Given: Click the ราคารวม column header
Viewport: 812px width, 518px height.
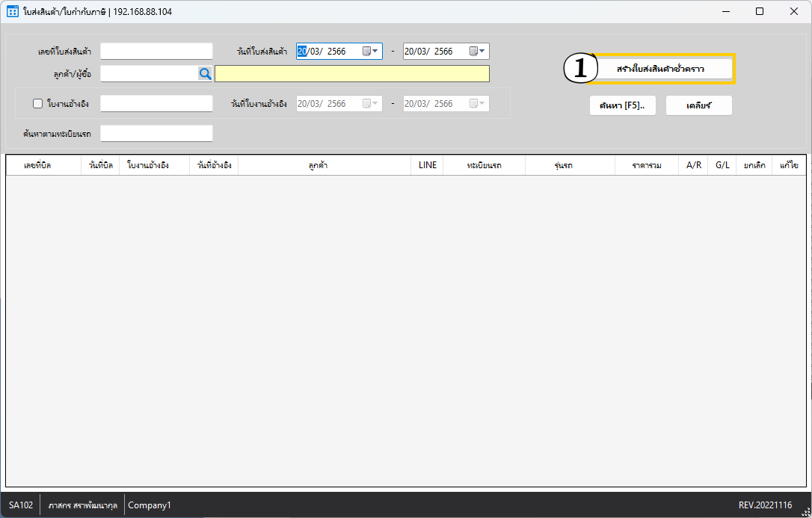Looking at the screenshot, I should coord(646,165).
